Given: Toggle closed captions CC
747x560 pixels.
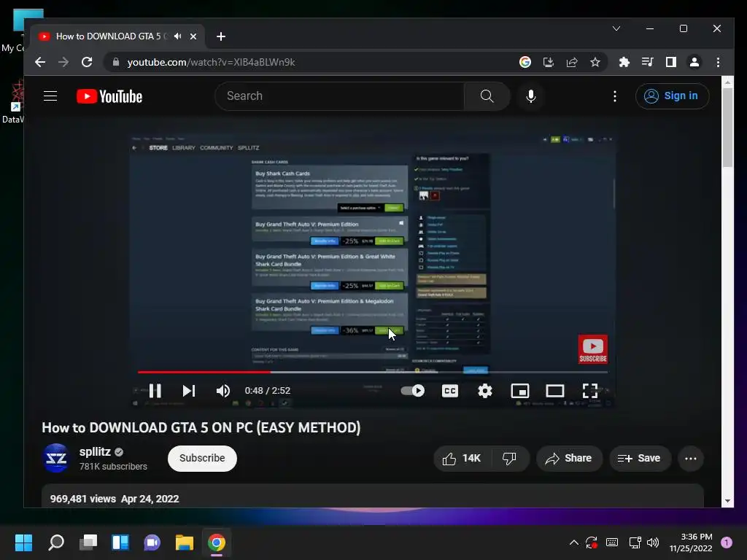Looking at the screenshot, I should tap(449, 391).
